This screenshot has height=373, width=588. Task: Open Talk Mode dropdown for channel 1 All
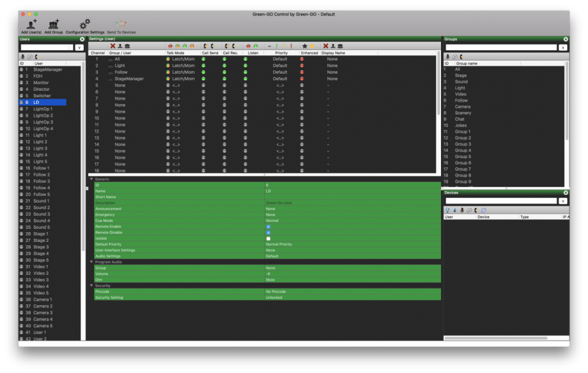coord(183,59)
